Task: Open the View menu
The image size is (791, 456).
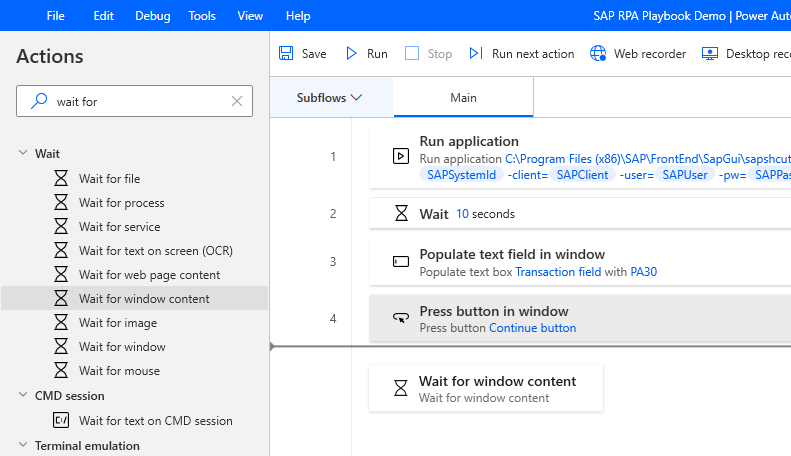Action: 250,16
